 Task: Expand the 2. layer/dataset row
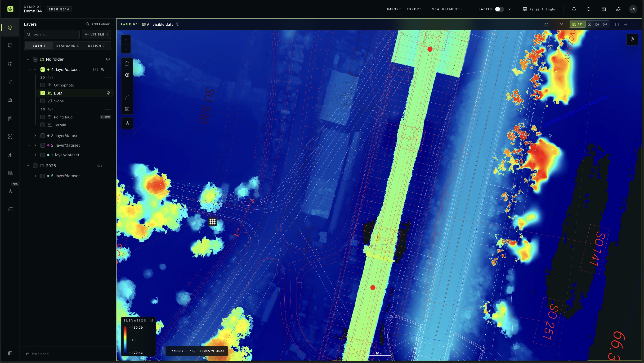tap(35, 145)
